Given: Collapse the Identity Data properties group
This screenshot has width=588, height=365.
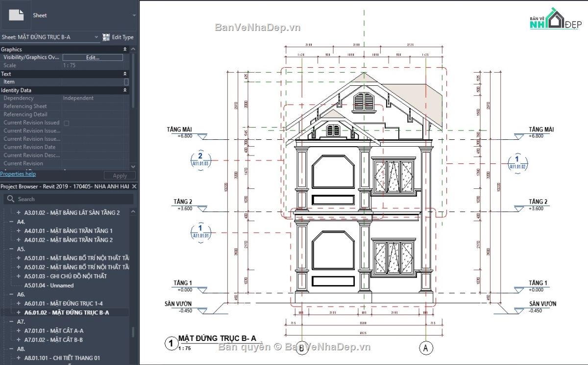Looking at the screenshot, I should (125, 90).
